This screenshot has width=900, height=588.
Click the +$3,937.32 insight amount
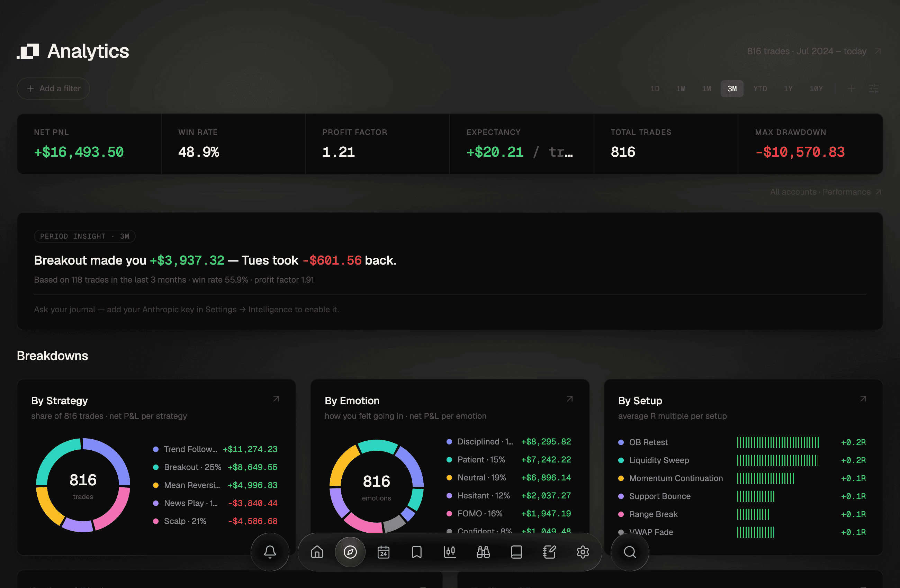click(x=187, y=260)
